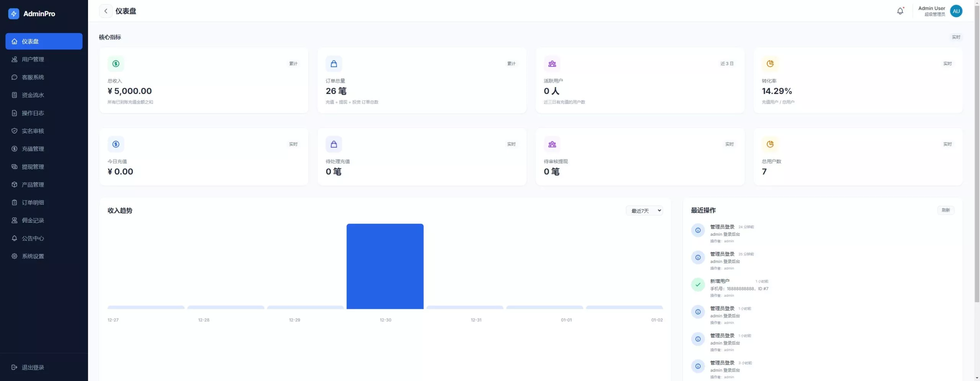The image size is (980, 381).
Task: Select the 实名审核 shield icon
Action: (x=14, y=131)
